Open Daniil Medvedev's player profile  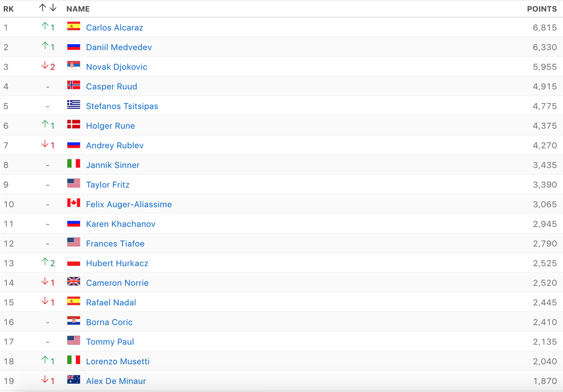(119, 47)
